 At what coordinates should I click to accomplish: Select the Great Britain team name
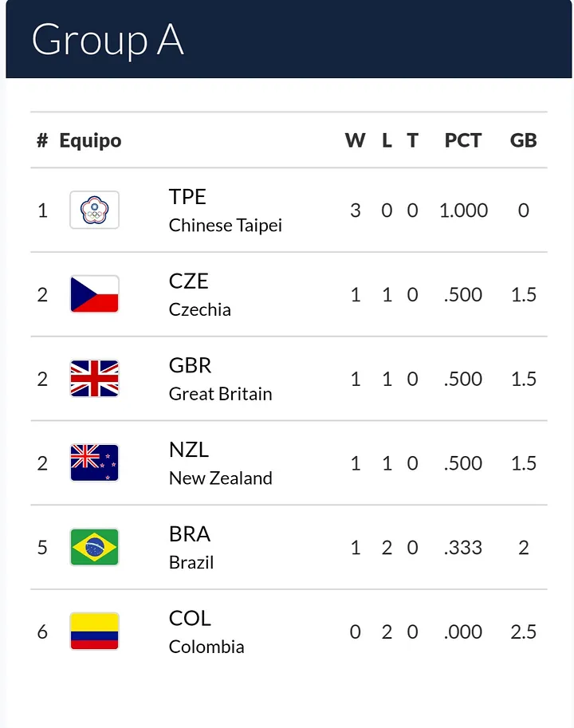pos(220,394)
